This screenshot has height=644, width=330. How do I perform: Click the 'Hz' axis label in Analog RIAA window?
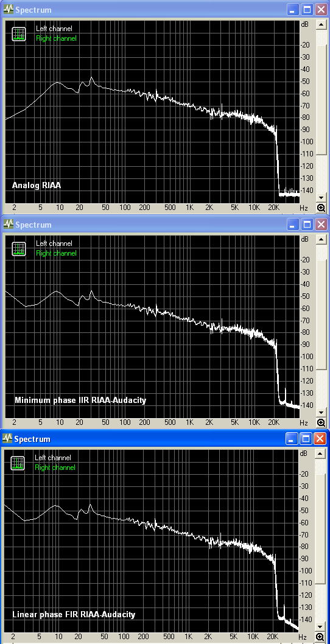click(304, 208)
